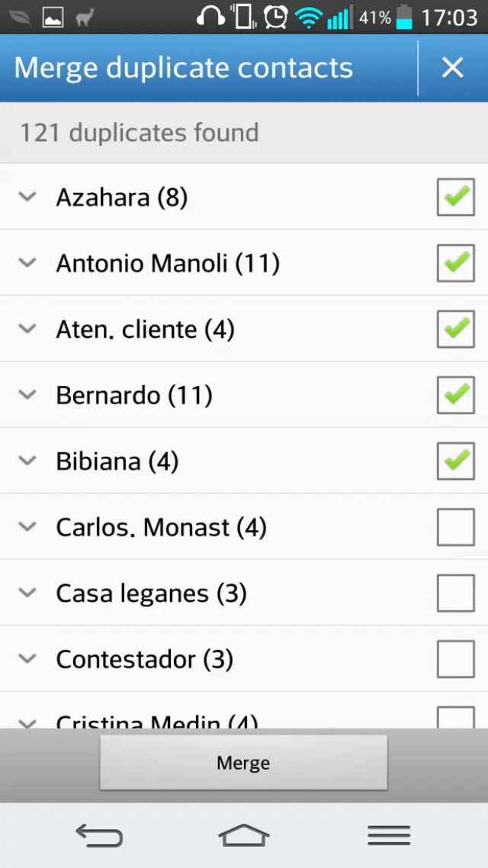This screenshot has height=868, width=488.
Task: Expand the Antonio Manoli duplicates group
Action: 27,263
